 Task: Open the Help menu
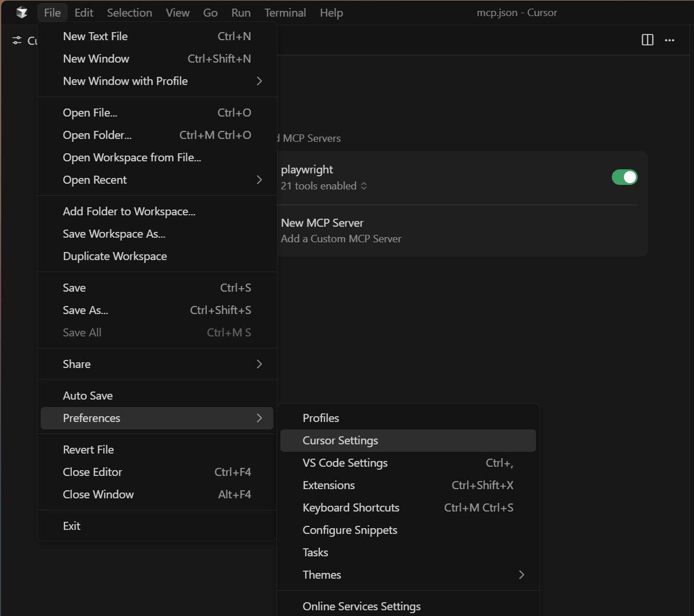(331, 13)
